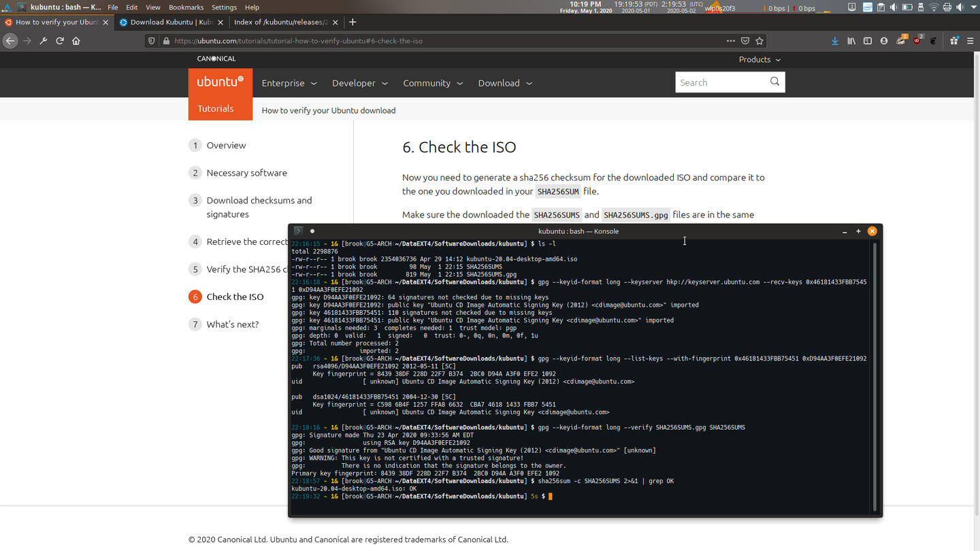This screenshot has height=551, width=980.
Task: Open the Settings menu
Action: (224, 7)
